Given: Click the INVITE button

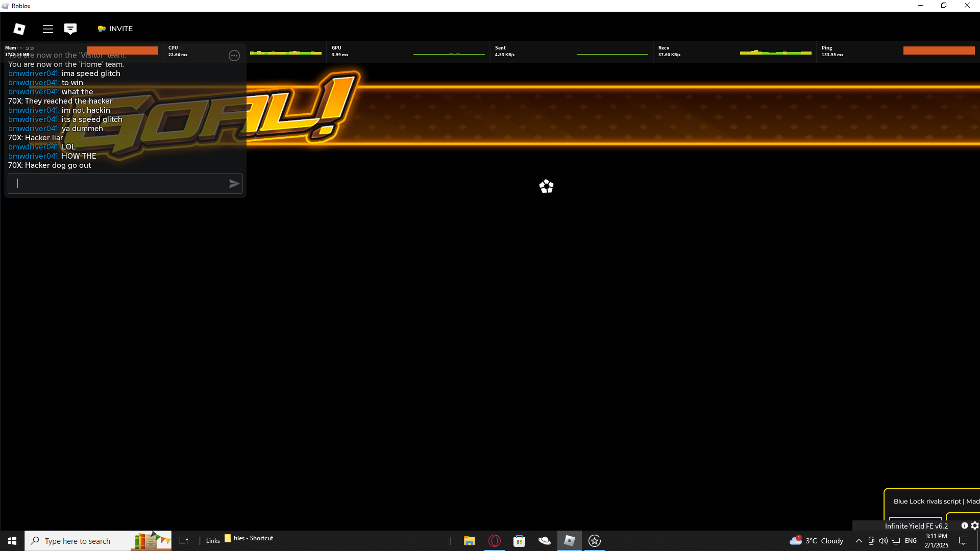Looking at the screenshot, I should point(115,29).
